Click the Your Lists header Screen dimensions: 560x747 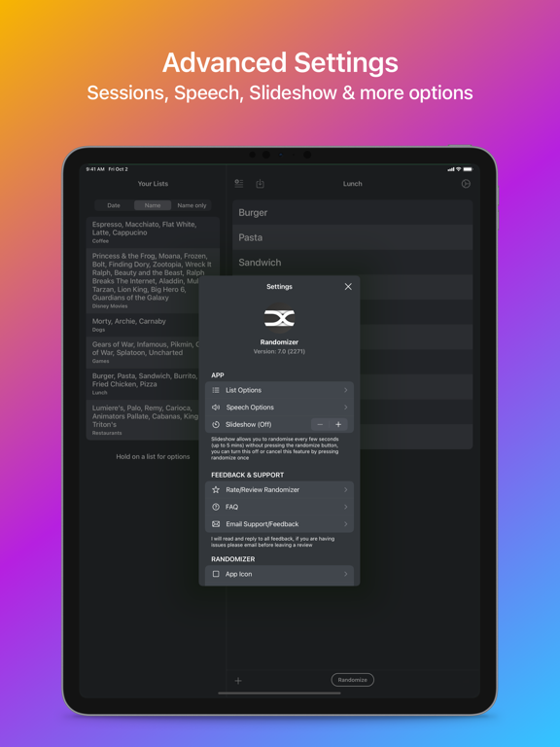[153, 184]
